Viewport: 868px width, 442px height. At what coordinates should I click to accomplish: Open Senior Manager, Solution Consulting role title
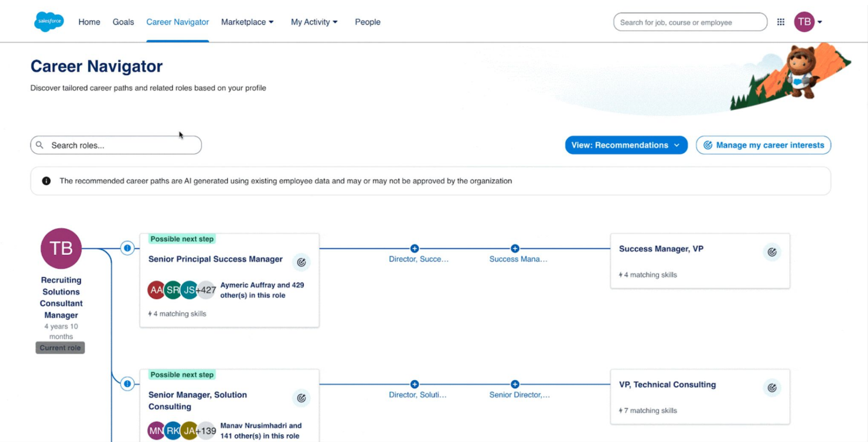click(198, 400)
